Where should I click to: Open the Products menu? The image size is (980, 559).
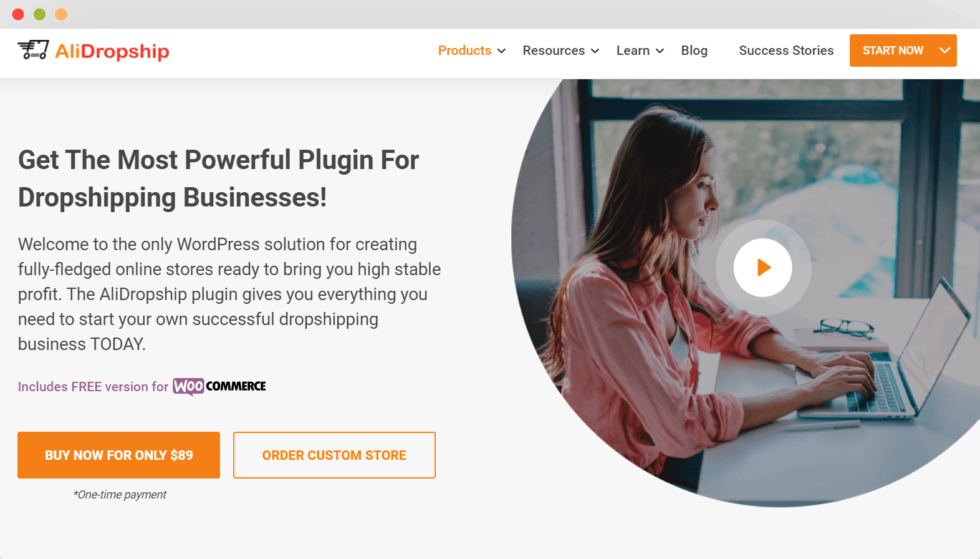[464, 51]
